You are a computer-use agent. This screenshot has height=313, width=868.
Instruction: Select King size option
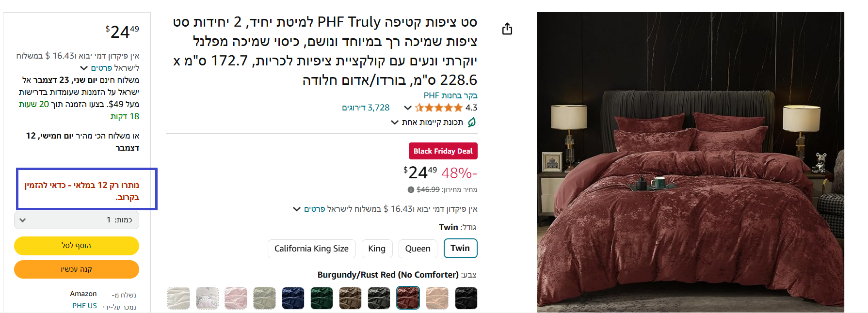(x=377, y=249)
